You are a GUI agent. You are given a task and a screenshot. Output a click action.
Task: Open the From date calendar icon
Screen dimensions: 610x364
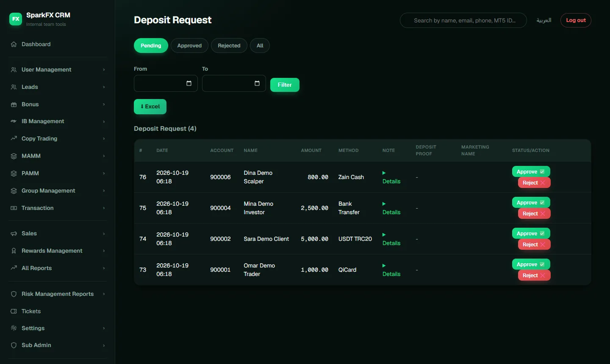pyautogui.click(x=189, y=83)
